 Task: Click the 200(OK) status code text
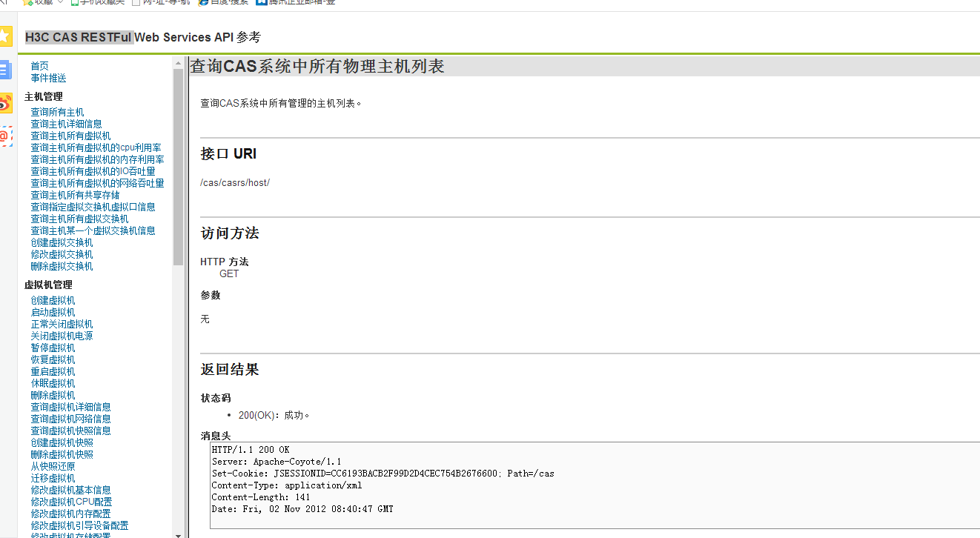click(274, 415)
